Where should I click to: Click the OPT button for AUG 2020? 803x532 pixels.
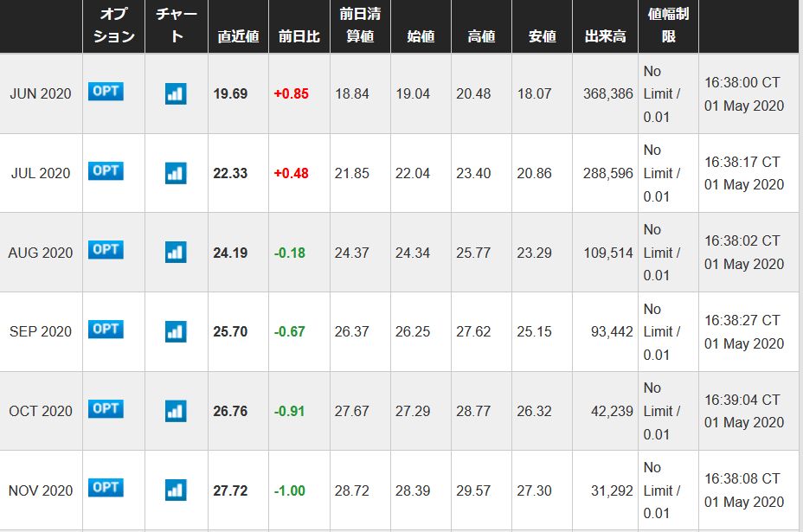106,250
